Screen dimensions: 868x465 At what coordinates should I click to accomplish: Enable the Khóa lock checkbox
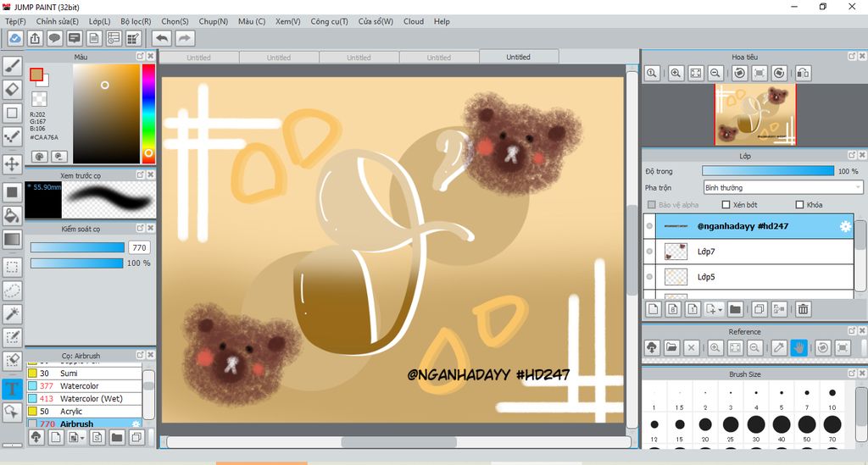coord(799,205)
